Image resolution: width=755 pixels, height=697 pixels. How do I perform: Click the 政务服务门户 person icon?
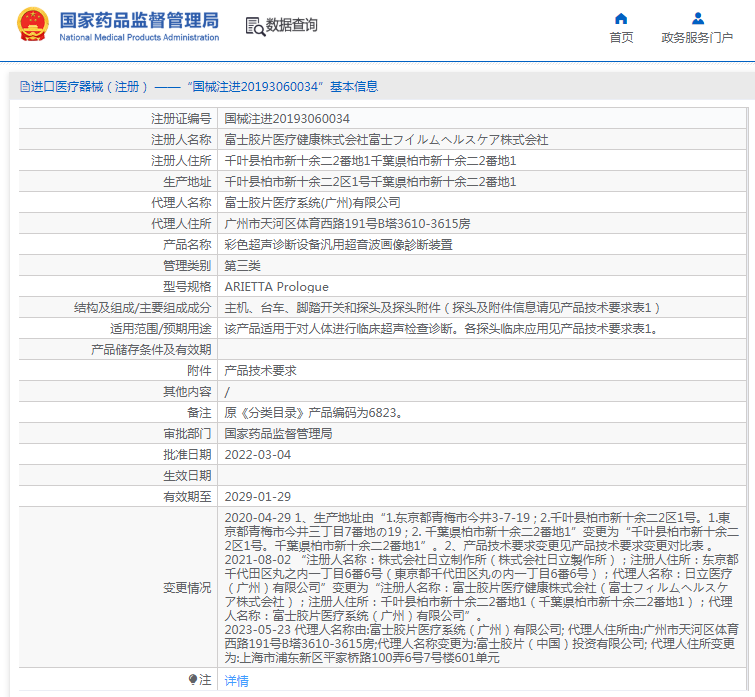[698, 18]
